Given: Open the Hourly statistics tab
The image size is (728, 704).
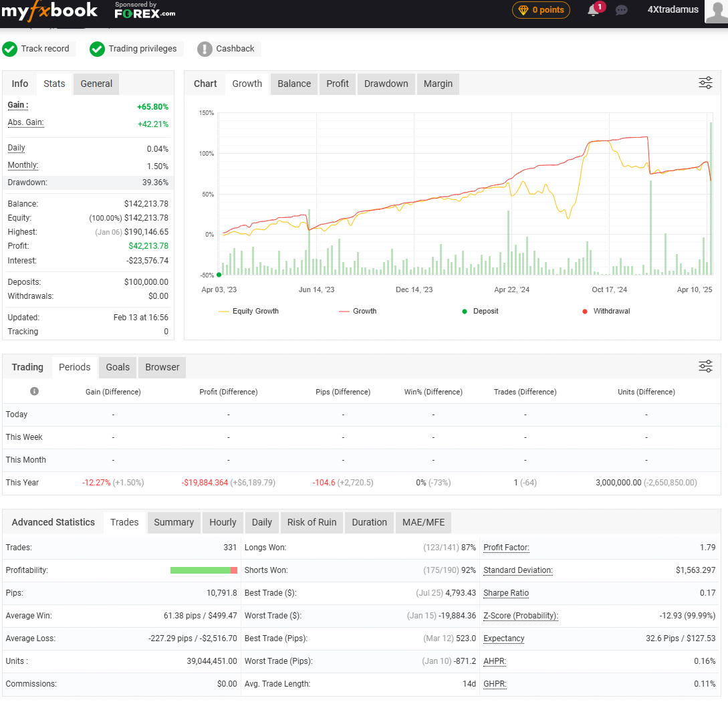Looking at the screenshot, I should click(x=223, y=522).
